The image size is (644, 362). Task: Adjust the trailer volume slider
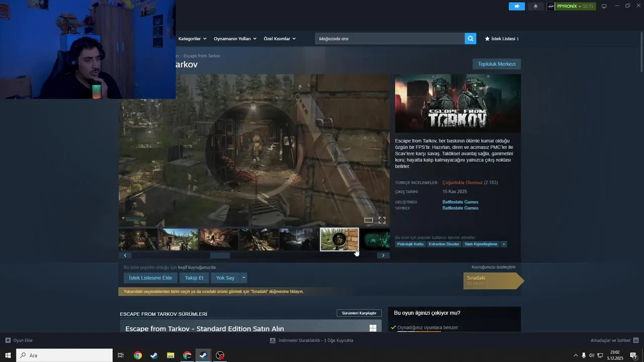tap(136, 218)
